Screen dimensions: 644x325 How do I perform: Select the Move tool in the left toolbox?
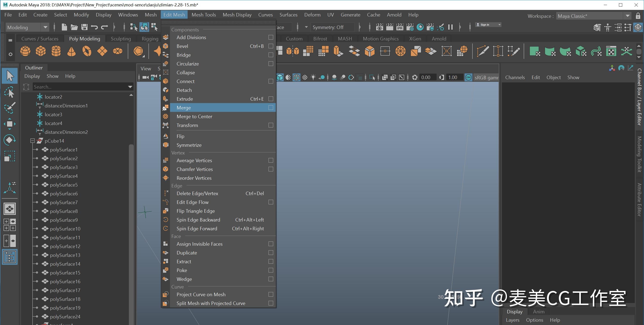[x=9, y=124]
